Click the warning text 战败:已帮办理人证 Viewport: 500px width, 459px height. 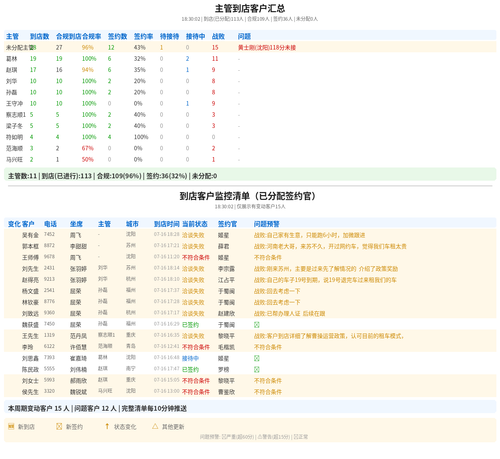coord(289,314)
